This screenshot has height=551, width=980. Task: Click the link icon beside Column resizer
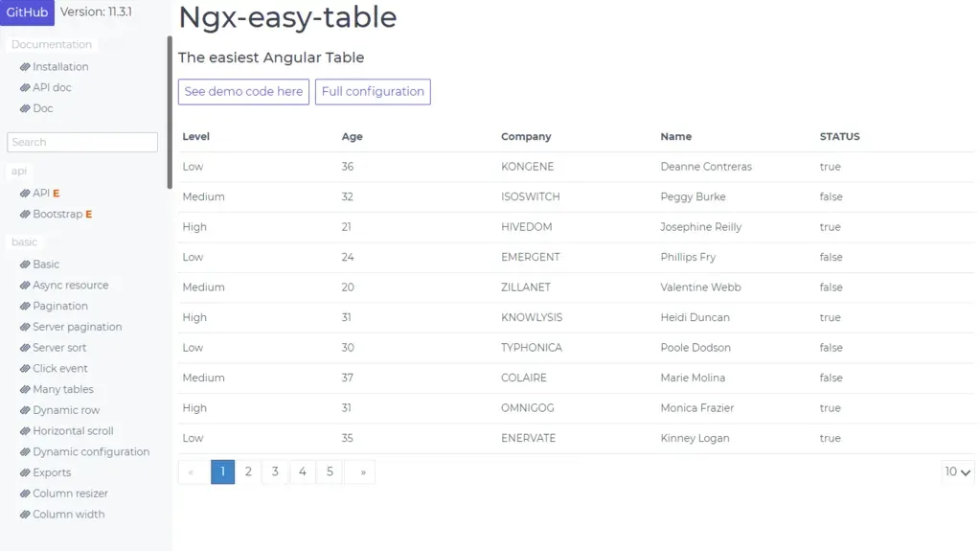coord(25,494)
